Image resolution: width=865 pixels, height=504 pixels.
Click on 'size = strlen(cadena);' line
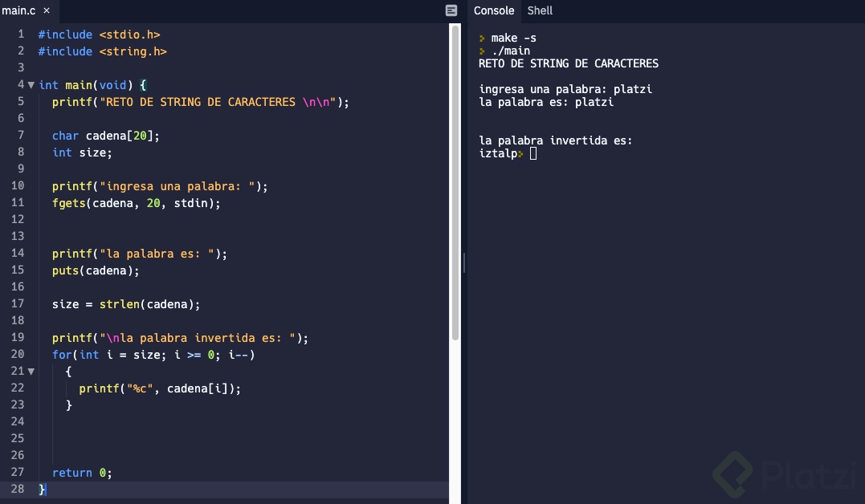point(126,304)
